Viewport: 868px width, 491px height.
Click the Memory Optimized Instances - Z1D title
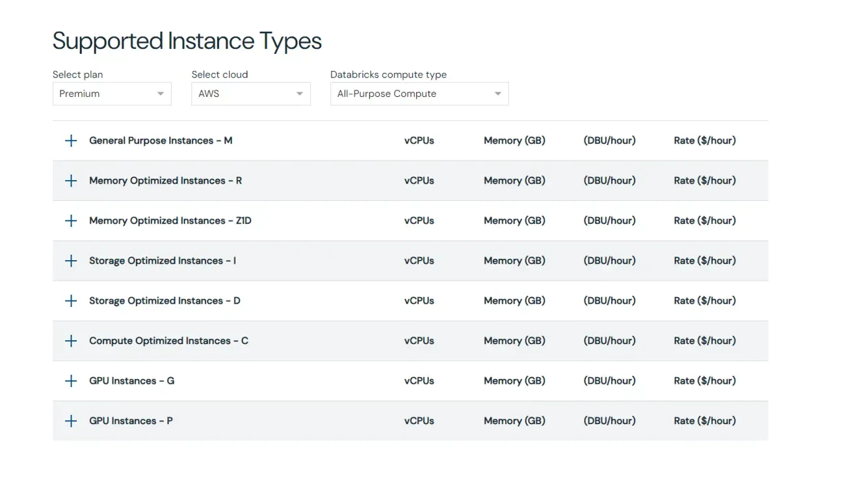tap(170, 221)
